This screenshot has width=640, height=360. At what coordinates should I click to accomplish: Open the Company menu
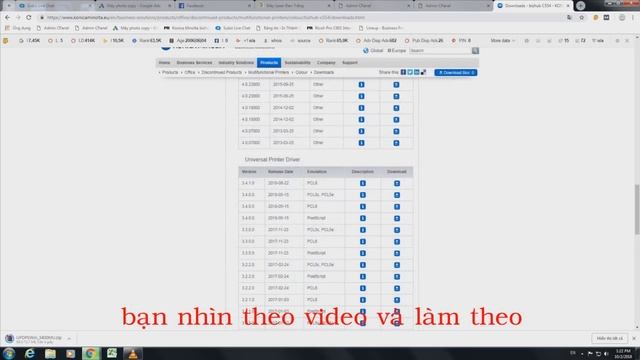coord(326,63)
